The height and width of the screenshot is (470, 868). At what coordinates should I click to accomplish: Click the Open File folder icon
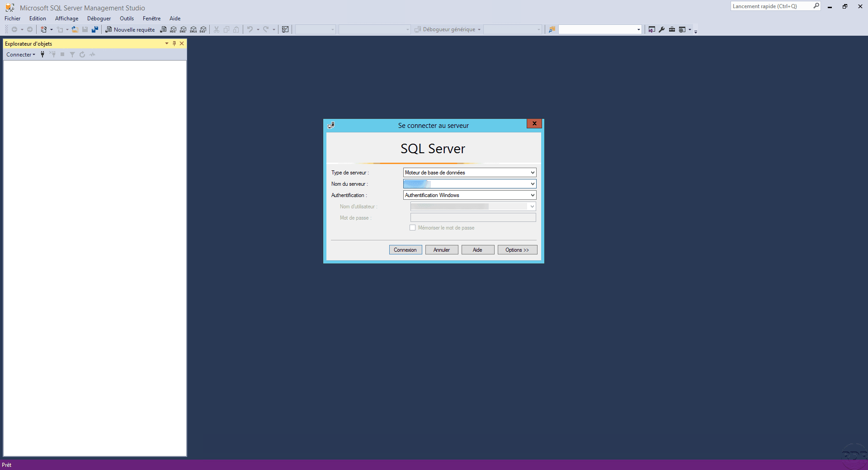tap(75, 29)
